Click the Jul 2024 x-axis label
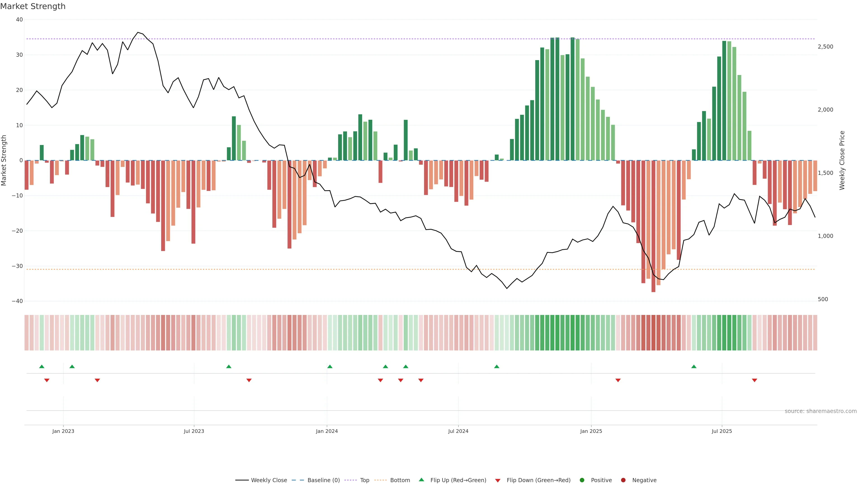Viewport: 868px width, 488px height. 458,431
